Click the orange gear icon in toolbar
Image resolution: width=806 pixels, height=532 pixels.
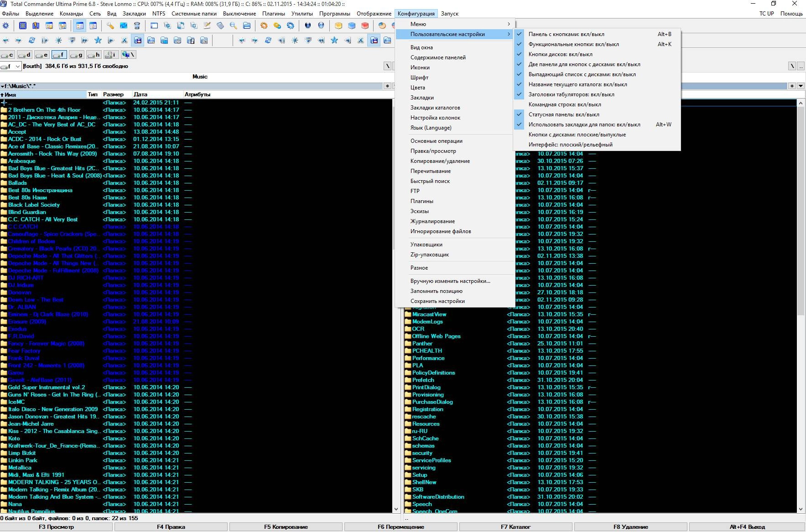tap(264, 26)
